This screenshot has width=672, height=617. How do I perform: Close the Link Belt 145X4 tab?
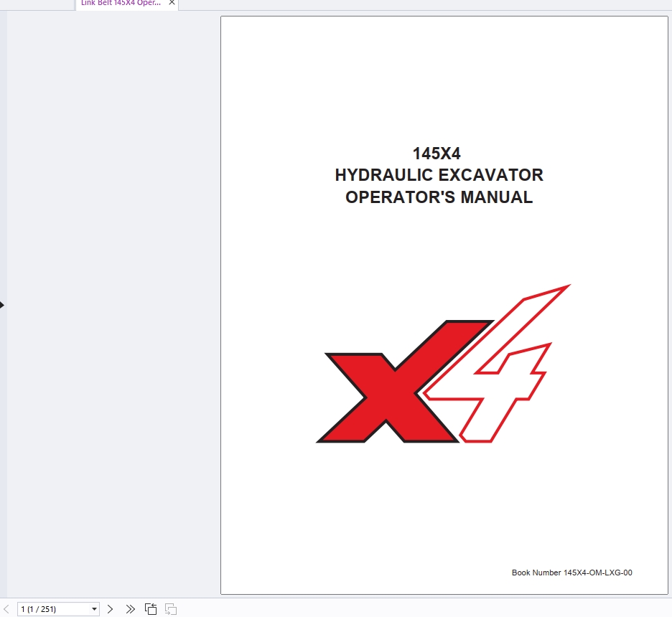172,3
